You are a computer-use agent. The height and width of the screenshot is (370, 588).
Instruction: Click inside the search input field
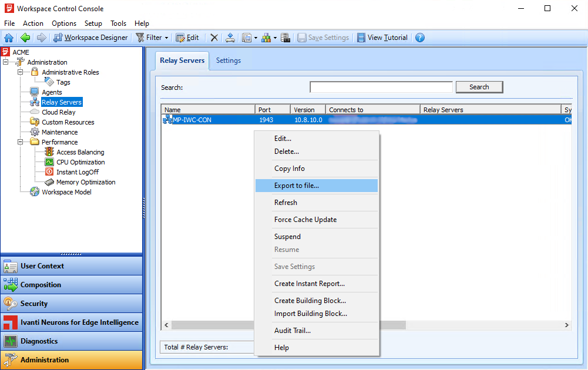pyautogui.click(x=381, y=86)
